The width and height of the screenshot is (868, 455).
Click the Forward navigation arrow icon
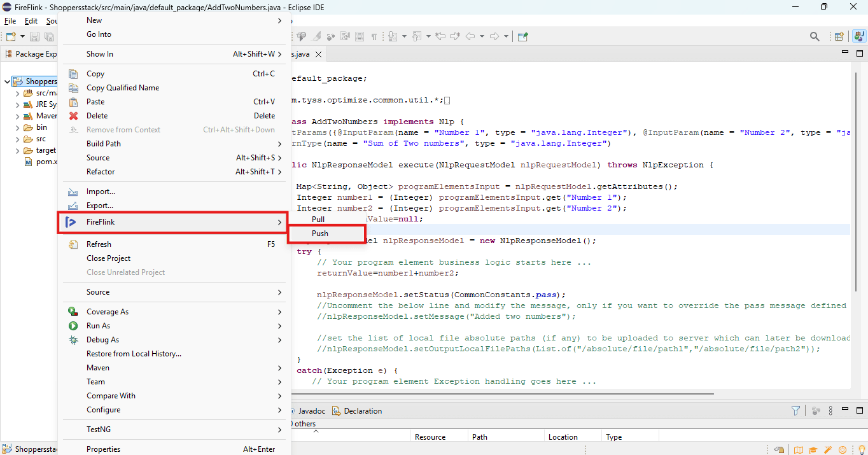coord(494,36)
